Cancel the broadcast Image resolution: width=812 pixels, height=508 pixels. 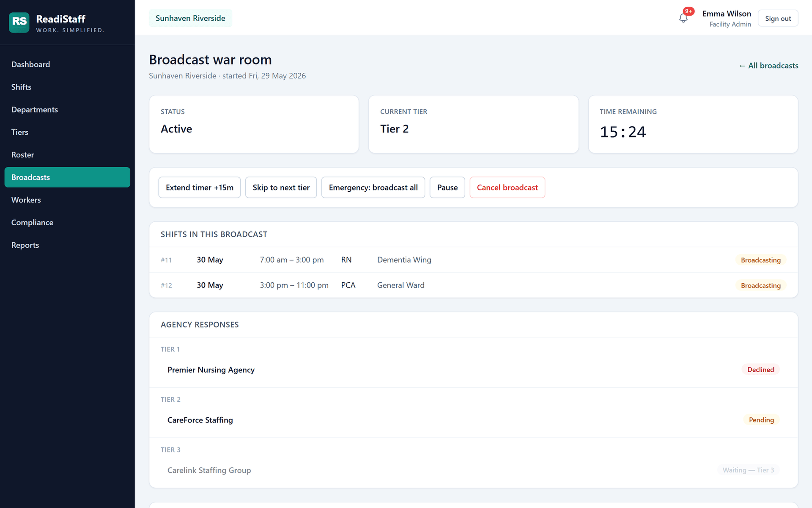pyautogui.click(x=507, y=188)
